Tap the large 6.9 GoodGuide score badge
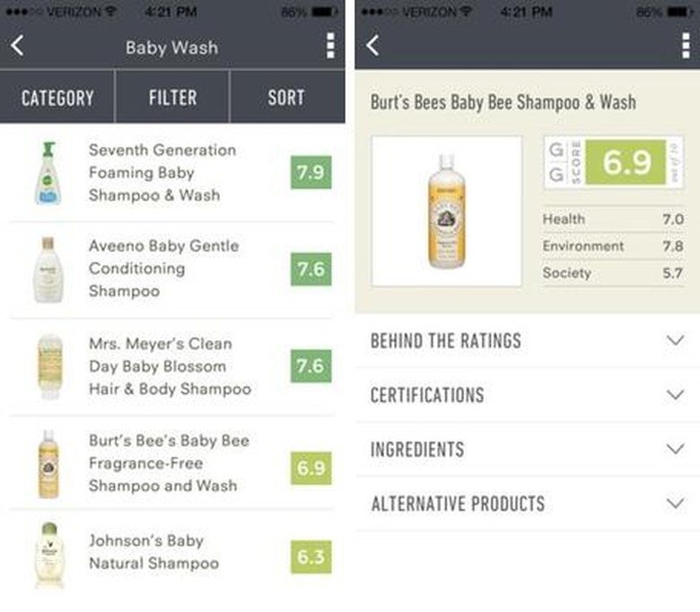 tap(626, 162)
